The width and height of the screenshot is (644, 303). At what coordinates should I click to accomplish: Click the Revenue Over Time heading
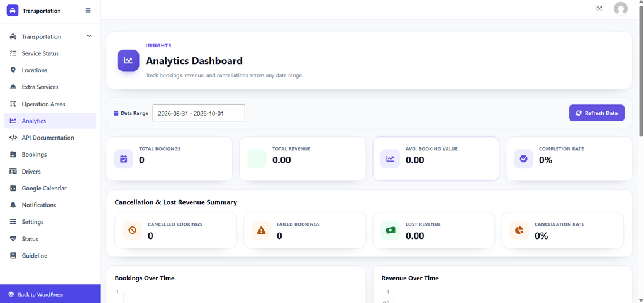pos(410,278)
